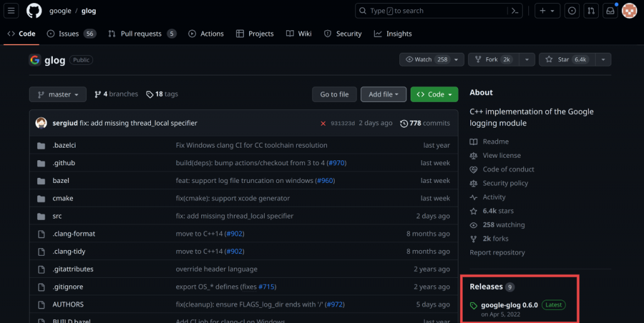Image resolution: width=644 pixels, height=323 pixels.
Task: Open the user profile avatar
Action: click(x=629, y=11)
